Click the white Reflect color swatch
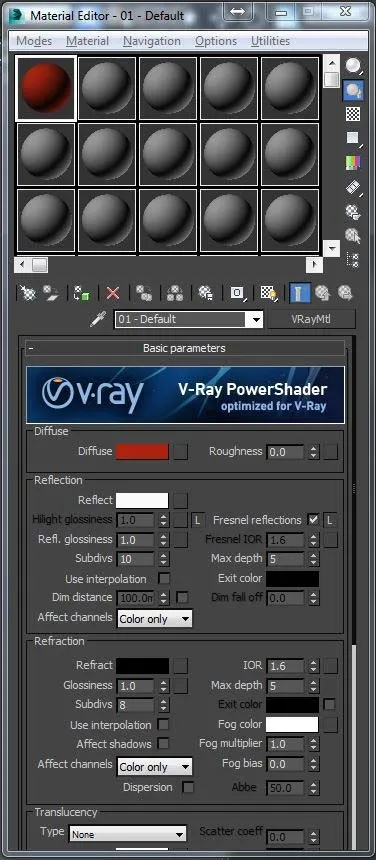This screenshot has width=376, height=860. click(x=143, y=500)
